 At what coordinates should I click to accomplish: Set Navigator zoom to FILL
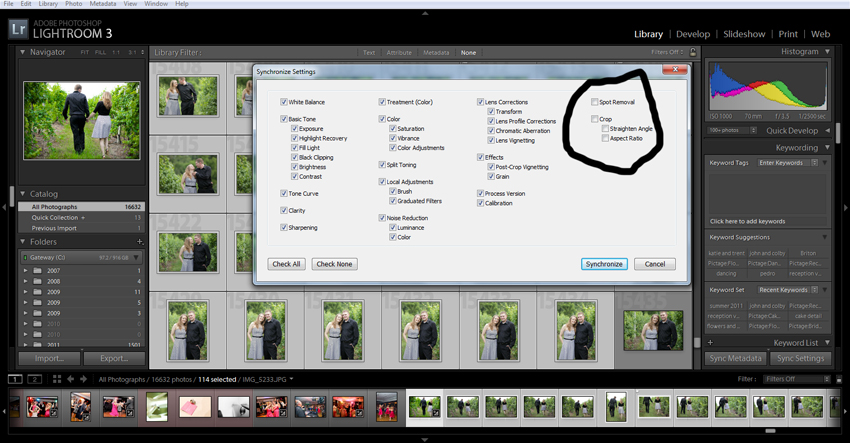click(100, 53)
